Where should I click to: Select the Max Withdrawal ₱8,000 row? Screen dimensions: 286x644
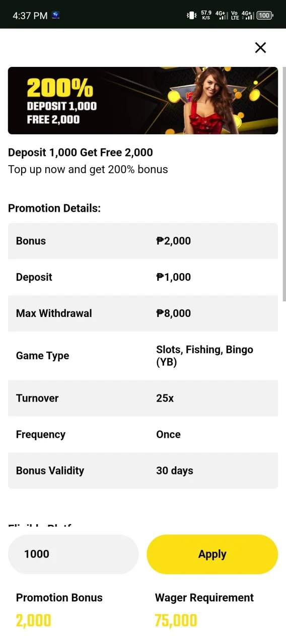pos(143,313)
